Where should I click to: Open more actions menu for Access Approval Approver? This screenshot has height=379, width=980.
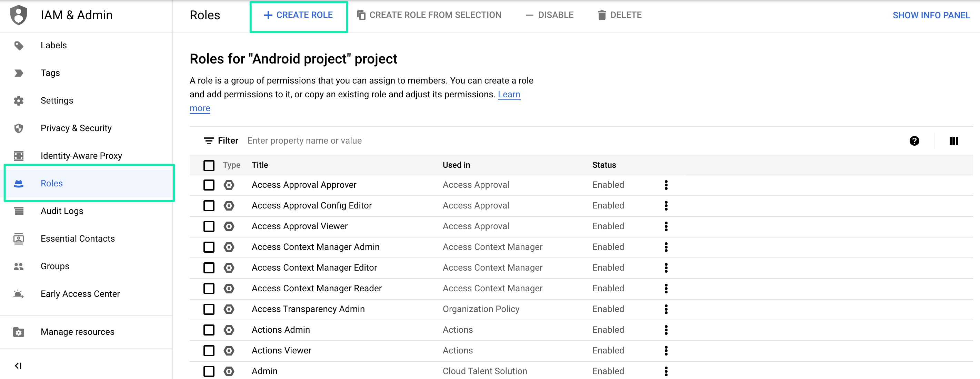[666, 185]
